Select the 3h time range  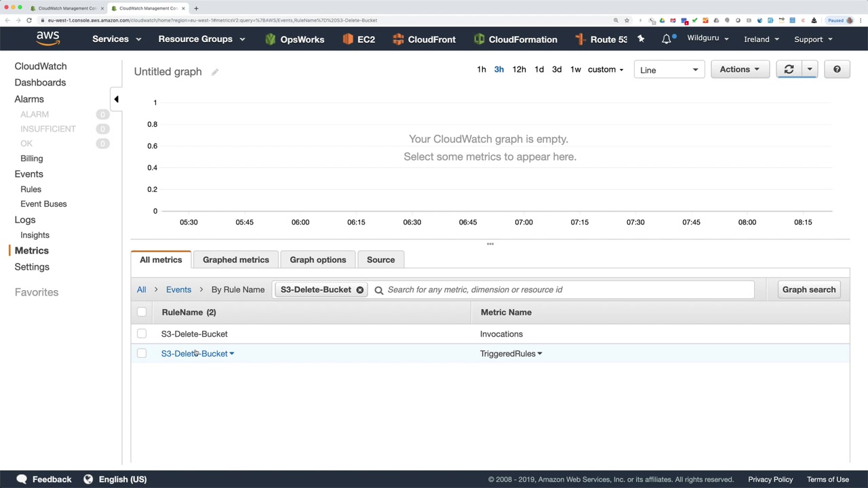[499, 69]
